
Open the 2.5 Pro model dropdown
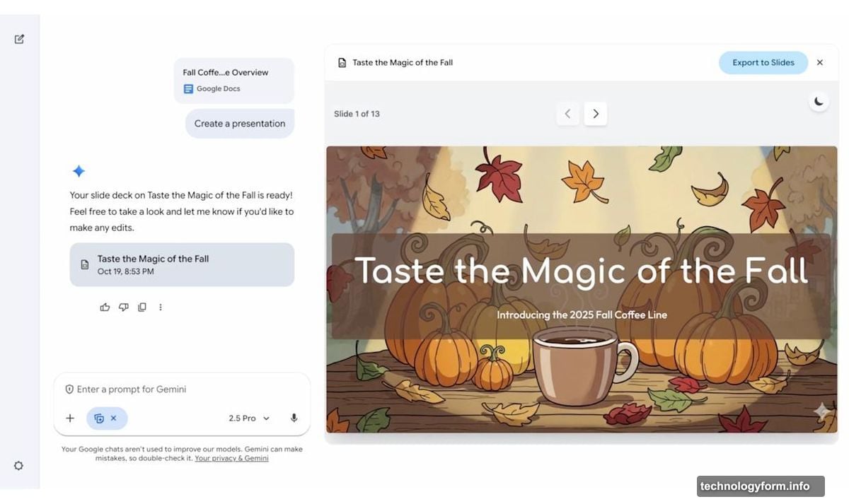(x=249, y=418)
